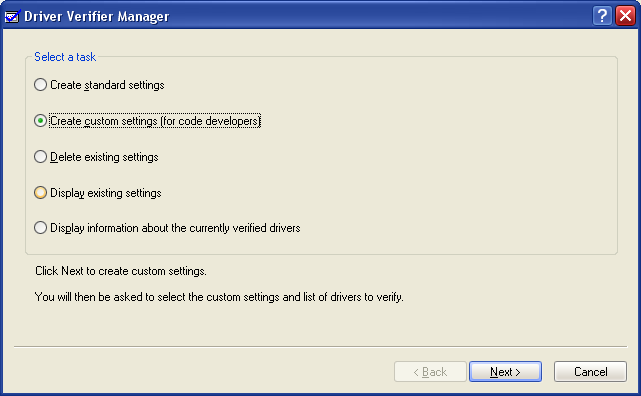Open the question mark help button in the title bar
Screen dimensions: 641x396
pos(602,16)
